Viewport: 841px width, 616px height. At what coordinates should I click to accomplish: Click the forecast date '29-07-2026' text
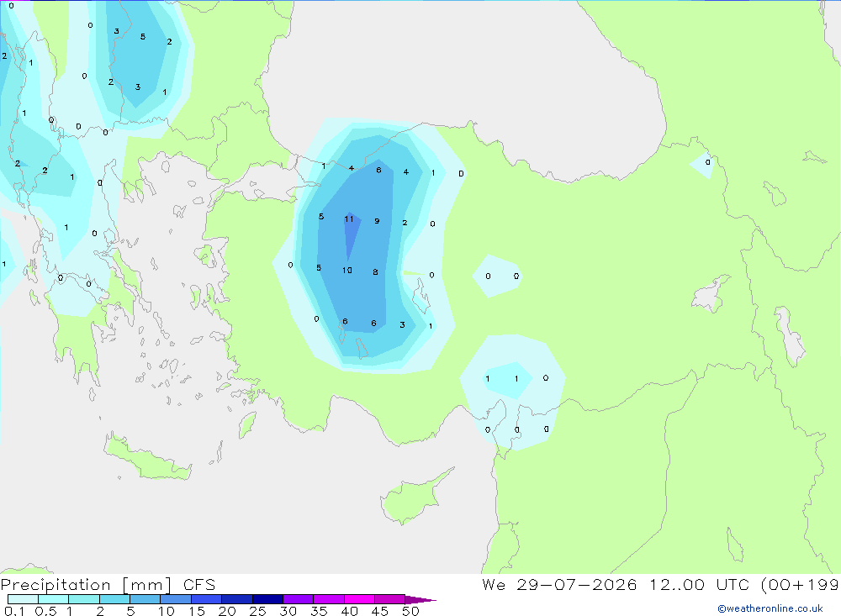pyautogui.click(x=577, y=584)
